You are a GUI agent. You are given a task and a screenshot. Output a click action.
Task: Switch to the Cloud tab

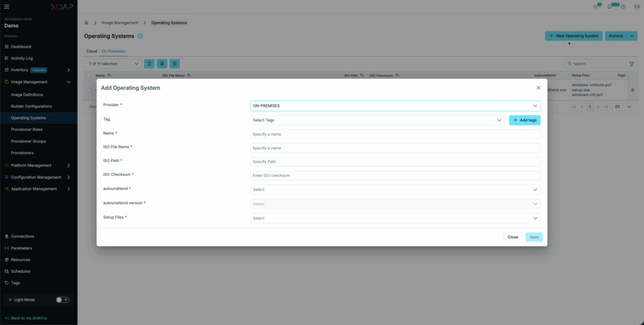click(91, 51)
